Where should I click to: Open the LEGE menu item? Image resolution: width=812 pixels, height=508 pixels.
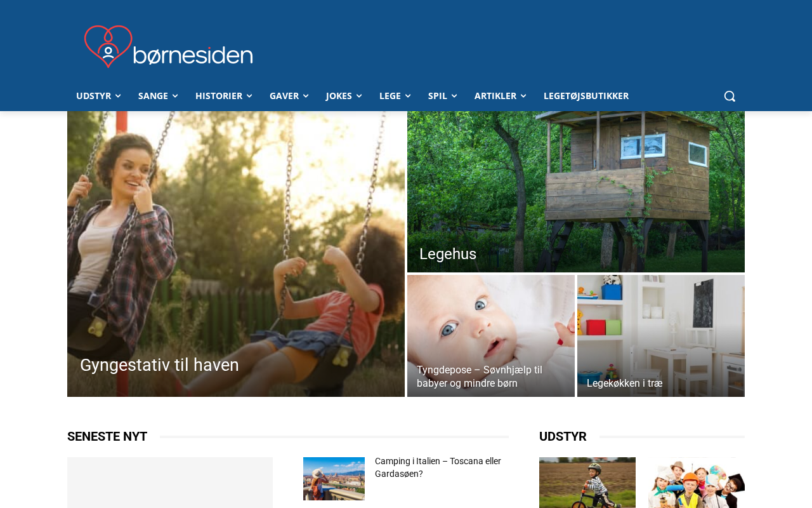[395, 96]
